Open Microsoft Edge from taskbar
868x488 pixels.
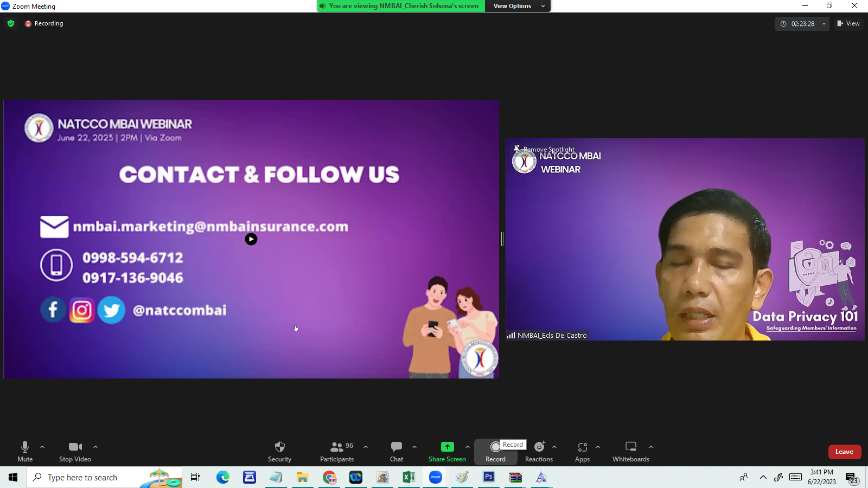click(x=223, y=477)
